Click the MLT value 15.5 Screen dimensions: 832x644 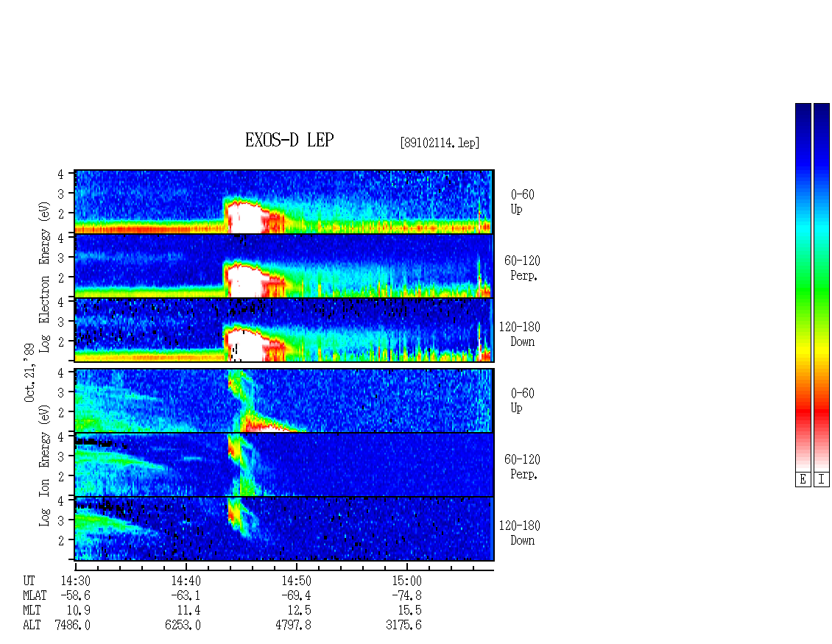pyautogui.click(x=409, y=611)
